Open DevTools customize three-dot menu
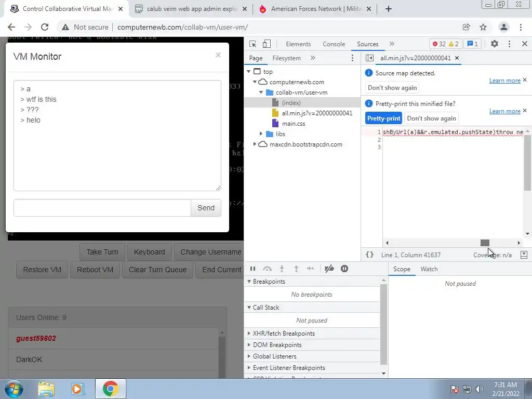 (x=509, y=44)
